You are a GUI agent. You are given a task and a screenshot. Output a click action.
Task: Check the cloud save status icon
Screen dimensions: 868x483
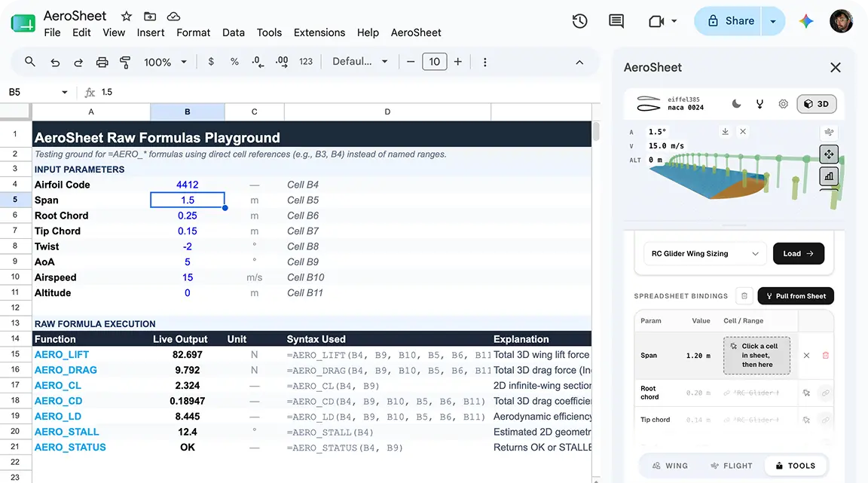pyautogui.click(x=173, y=17)
